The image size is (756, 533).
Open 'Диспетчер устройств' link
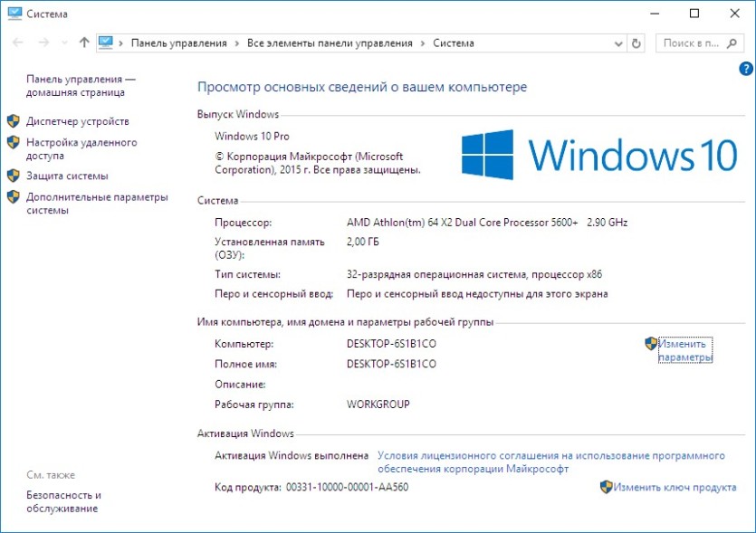point(78,121)
